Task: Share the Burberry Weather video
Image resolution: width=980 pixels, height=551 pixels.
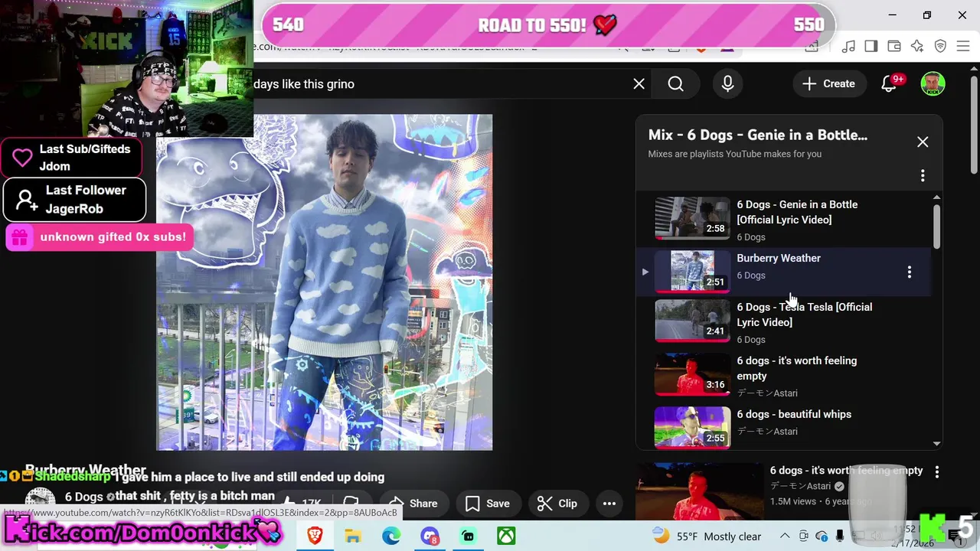Action: tap(413, 504)
